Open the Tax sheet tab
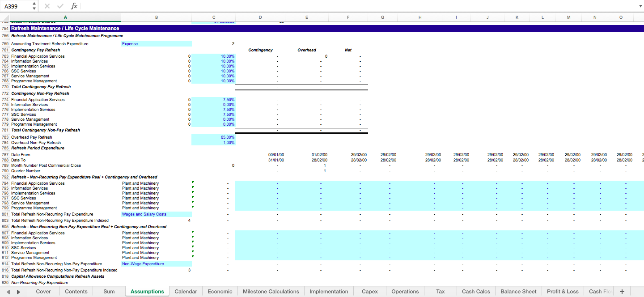Viewport: 644px width, 297px height. (441, 292)
